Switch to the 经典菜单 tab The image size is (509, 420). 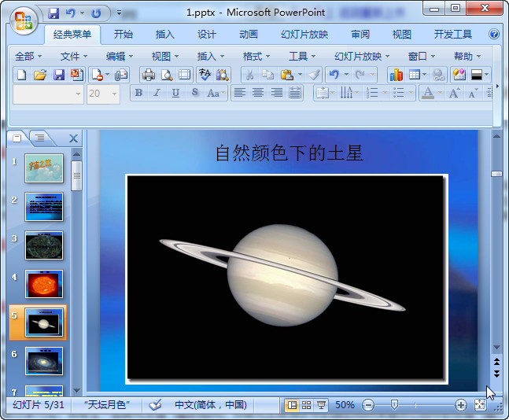pos(72,35)
